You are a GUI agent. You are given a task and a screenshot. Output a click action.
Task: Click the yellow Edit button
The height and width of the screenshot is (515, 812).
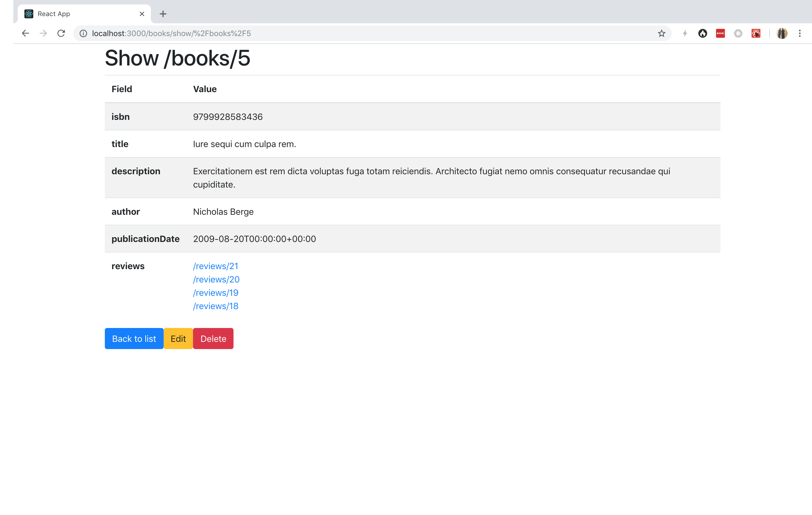click(x=178, y=339)
